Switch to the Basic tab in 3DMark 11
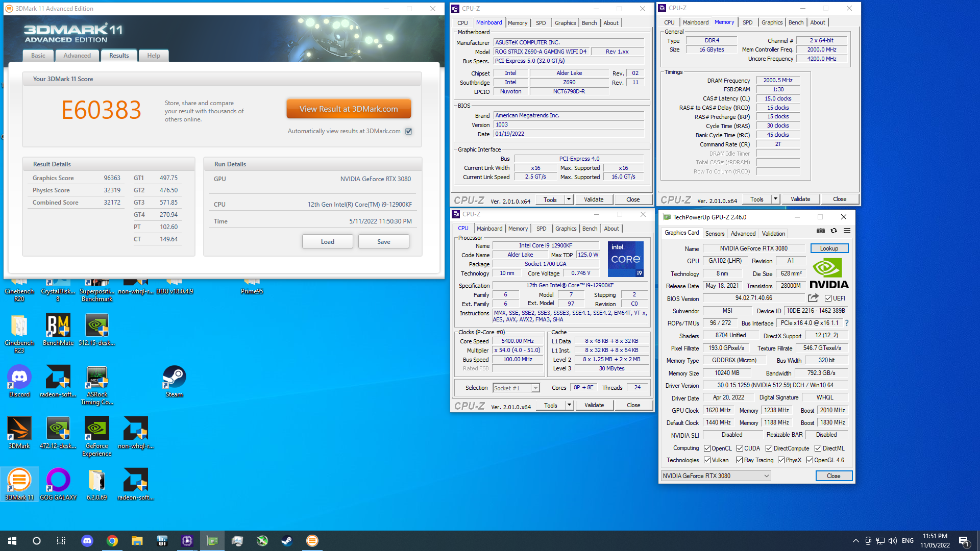The width and height of the screenshot is (980, 551). [38, 56]
